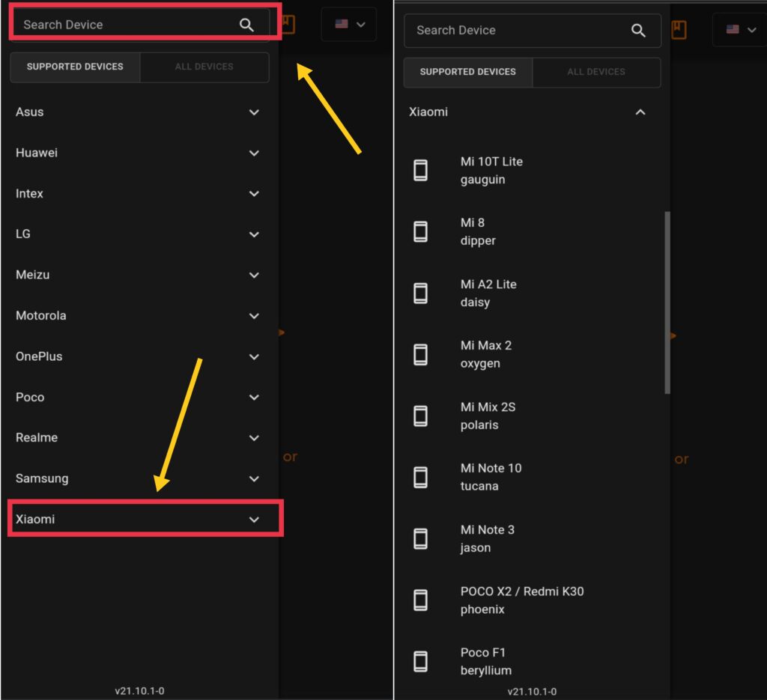Open the bookmark icon in the right toolbar
767x700 pixels.
(x=678, y=30)
